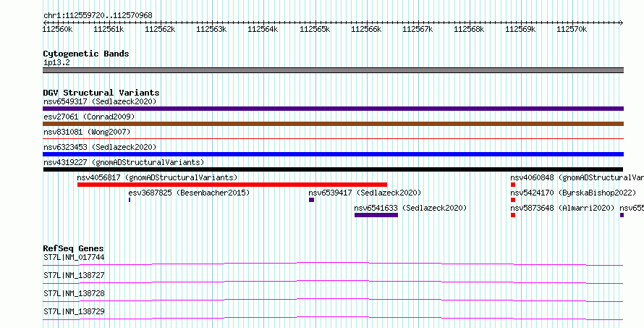
Task: Open transcript label ST7L|NM_138729
Action: pyautogui.click(x=74, y=312)
